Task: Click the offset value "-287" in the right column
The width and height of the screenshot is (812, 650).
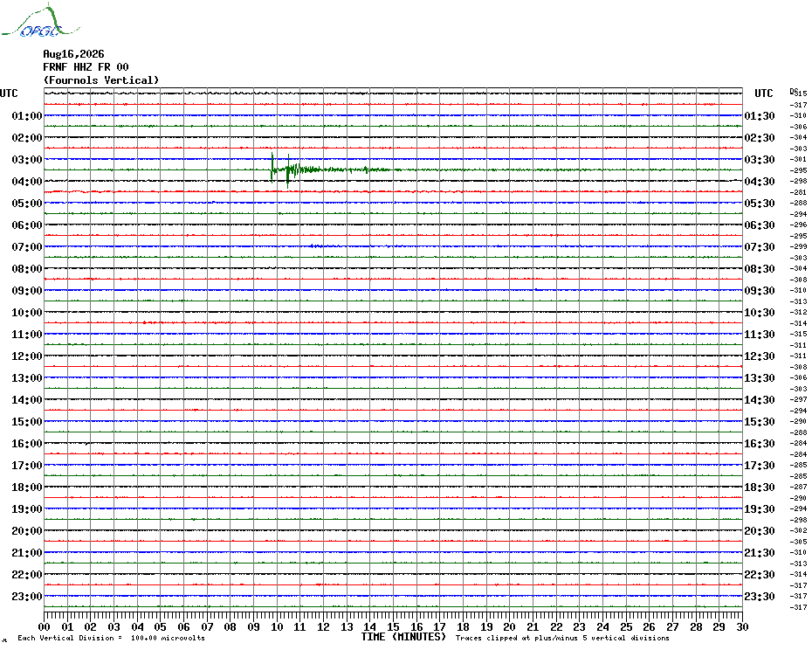Action: coord(798,487)
